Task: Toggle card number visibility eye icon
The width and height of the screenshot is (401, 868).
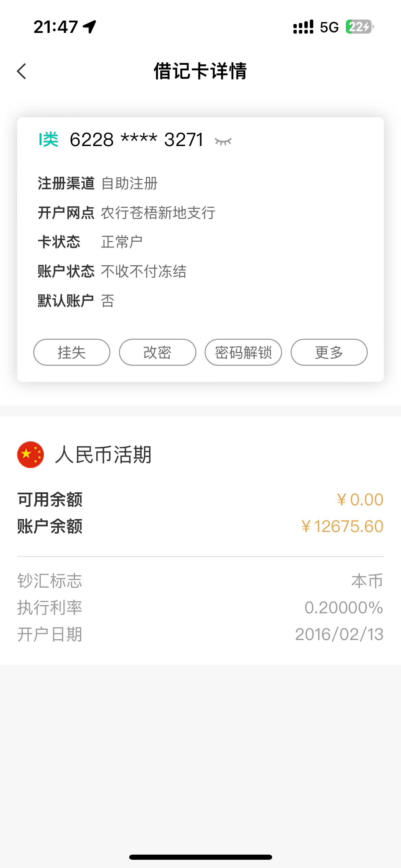Action: pyautogui.click(x=223, y=141)
